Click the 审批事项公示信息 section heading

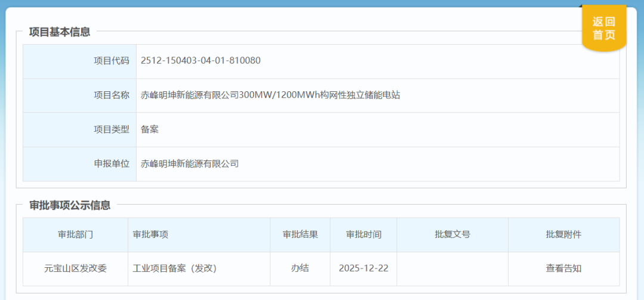70,205
